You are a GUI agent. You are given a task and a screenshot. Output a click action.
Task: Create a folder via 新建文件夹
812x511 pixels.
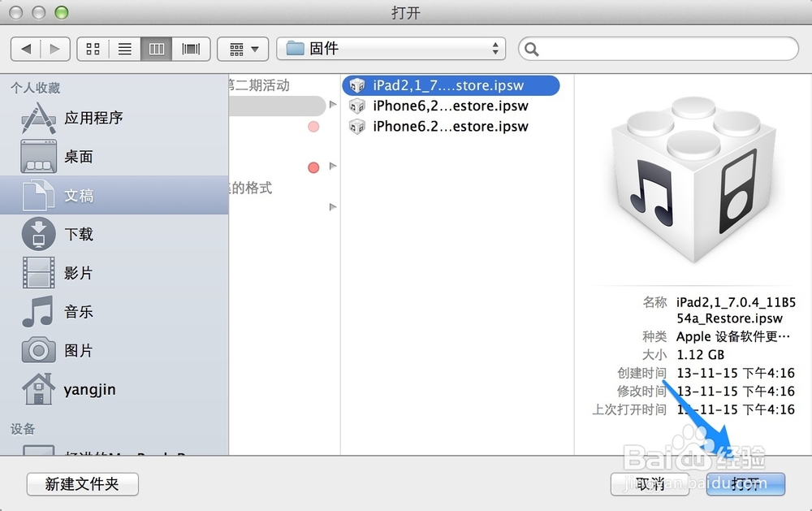(x=82, y=484)
